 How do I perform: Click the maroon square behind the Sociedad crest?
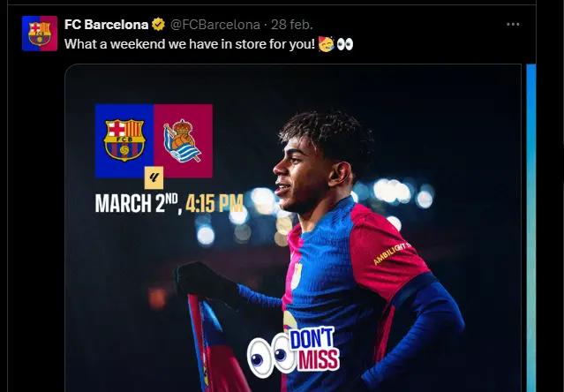(x=183, y=140)
